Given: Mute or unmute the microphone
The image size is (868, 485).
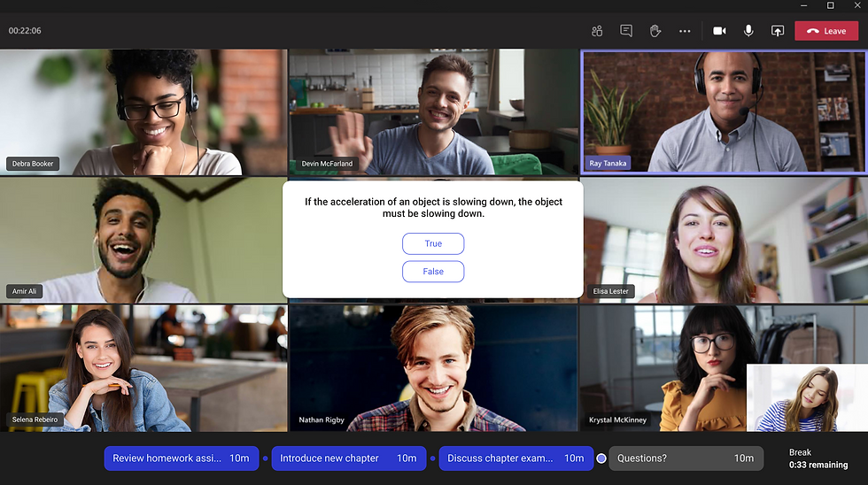Looking at the screenshot, I should coord(748,30).
